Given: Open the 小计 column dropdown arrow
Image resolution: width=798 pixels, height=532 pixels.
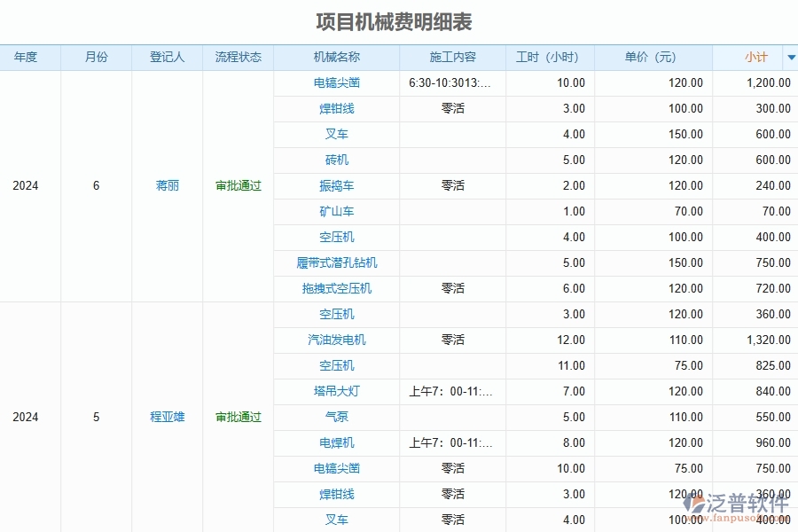Looking at the screenshot, I should [x=790, y=57].
